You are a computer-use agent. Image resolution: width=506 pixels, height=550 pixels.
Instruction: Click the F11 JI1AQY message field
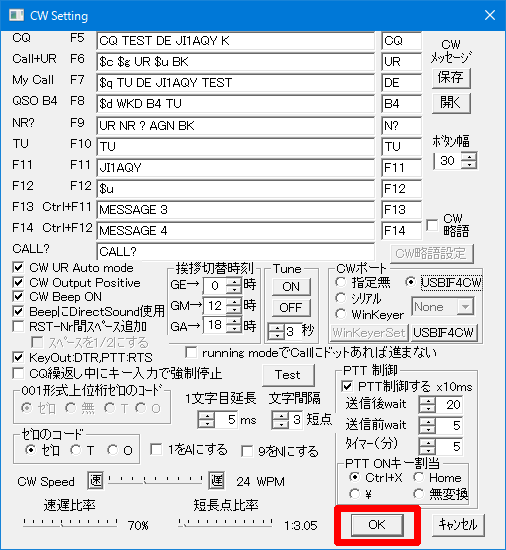[235, 168]
